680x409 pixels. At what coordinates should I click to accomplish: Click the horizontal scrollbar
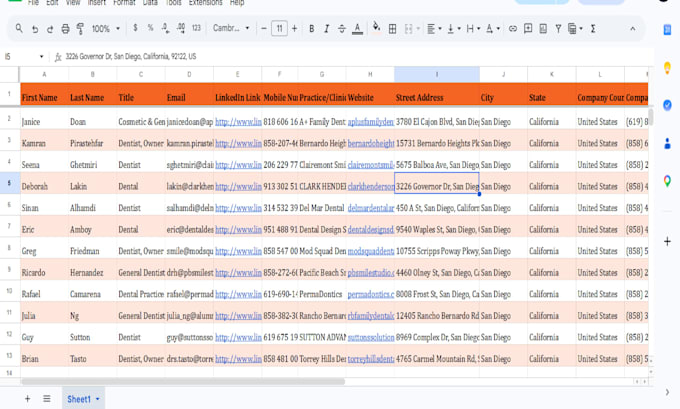pyautogui.click(x=183, y=382)
